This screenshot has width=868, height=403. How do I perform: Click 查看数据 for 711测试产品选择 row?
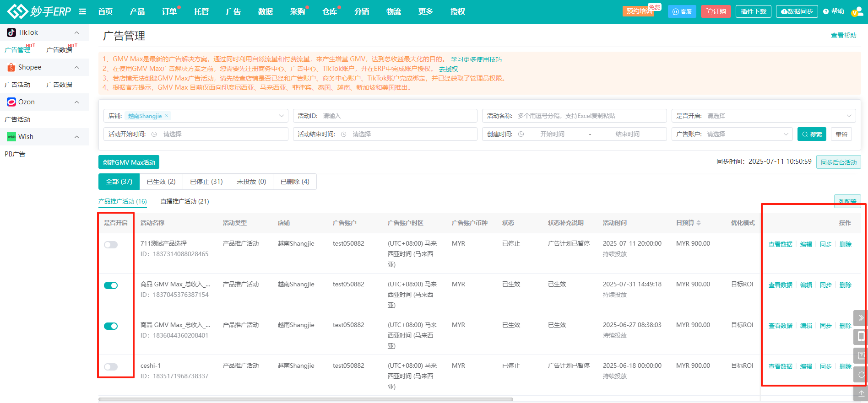coord(780,244)
